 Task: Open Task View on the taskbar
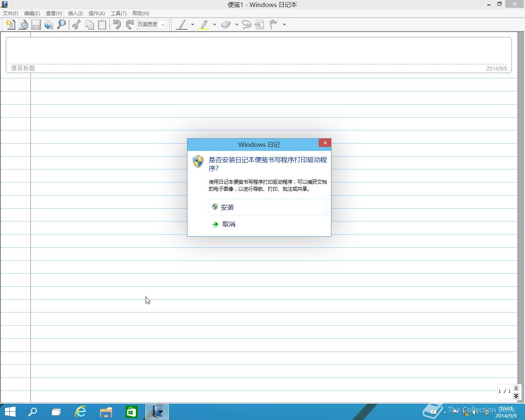pyautogui.click(x=56, y=412)
